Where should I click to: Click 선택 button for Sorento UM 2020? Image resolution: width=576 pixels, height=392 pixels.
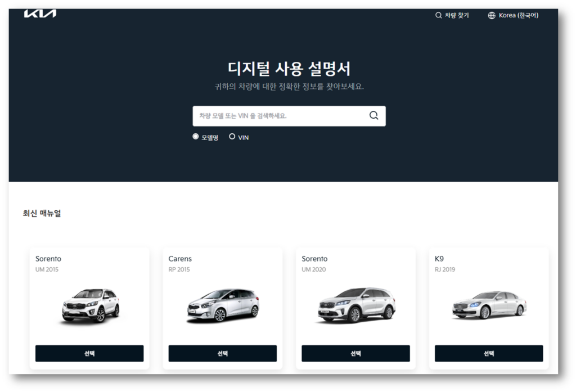click(355, 353)
